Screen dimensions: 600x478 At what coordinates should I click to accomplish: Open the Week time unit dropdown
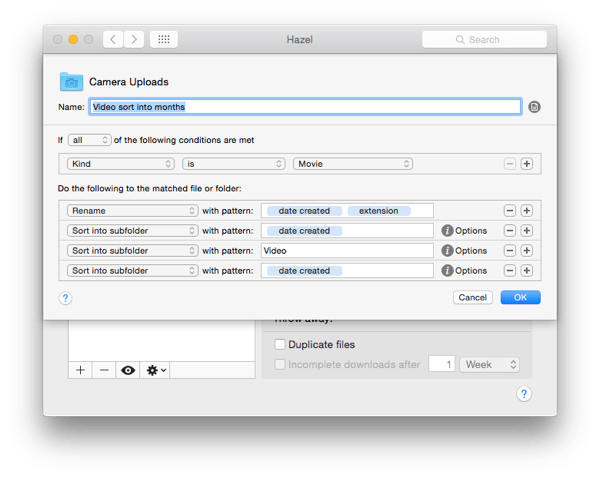coord(489,364)
